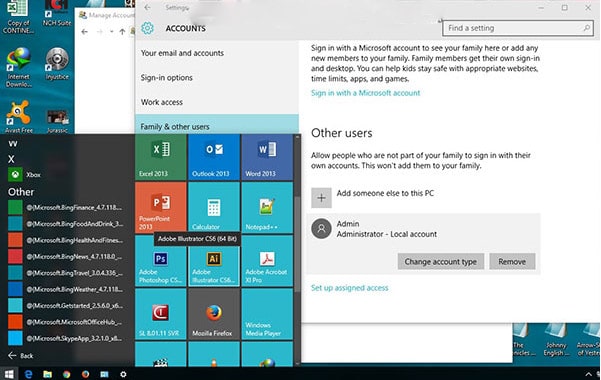The image size is (601, 380).
Task: Open the Excel 2013 tile
Action: click(161, 157)
